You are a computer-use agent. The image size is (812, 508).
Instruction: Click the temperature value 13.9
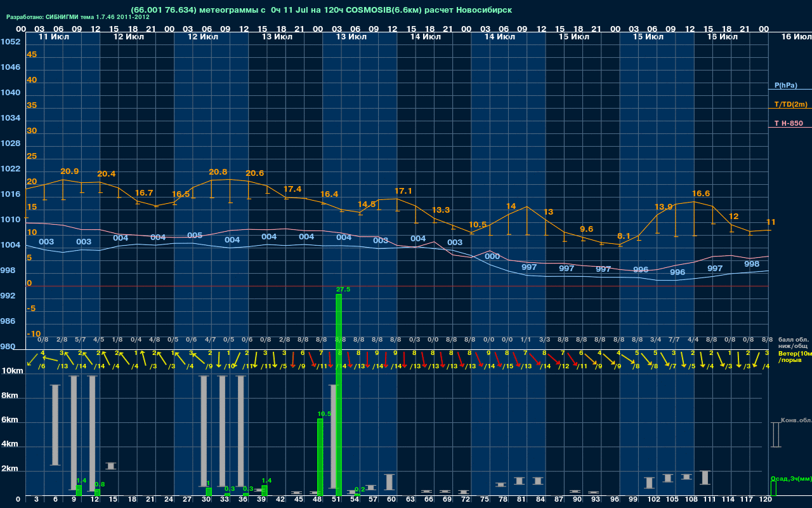tap(664, 207)
